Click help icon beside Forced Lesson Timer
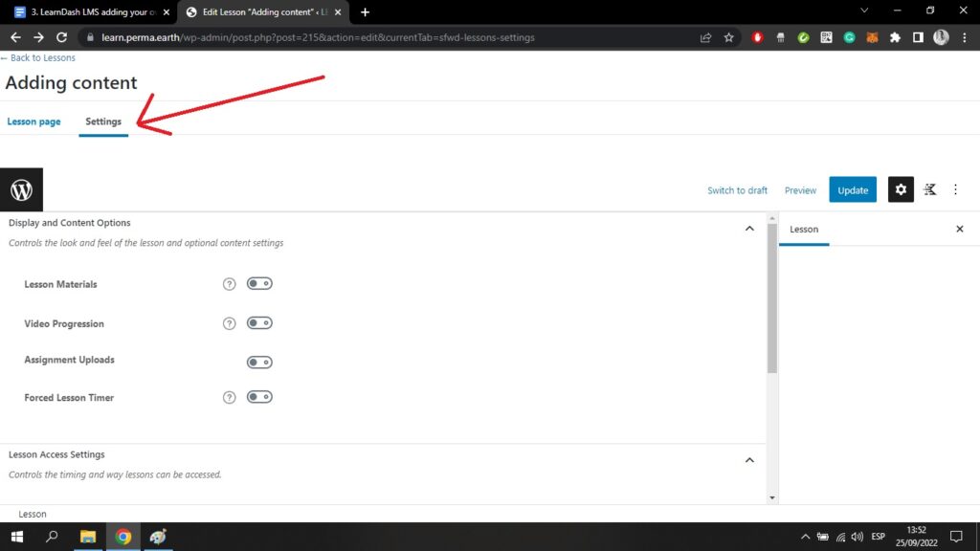Image resolution: width=980 pixels, height=551 pixels. (x=229, y=397)
